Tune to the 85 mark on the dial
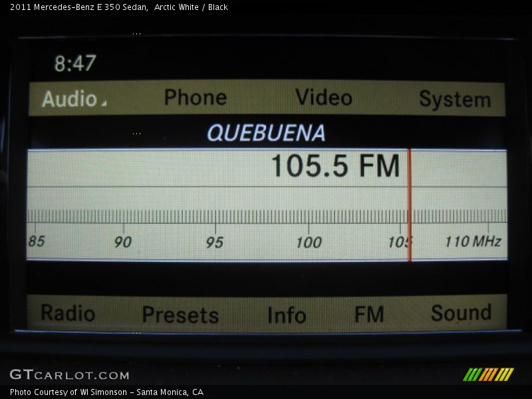The image size is (532, 399). (37, 241)
